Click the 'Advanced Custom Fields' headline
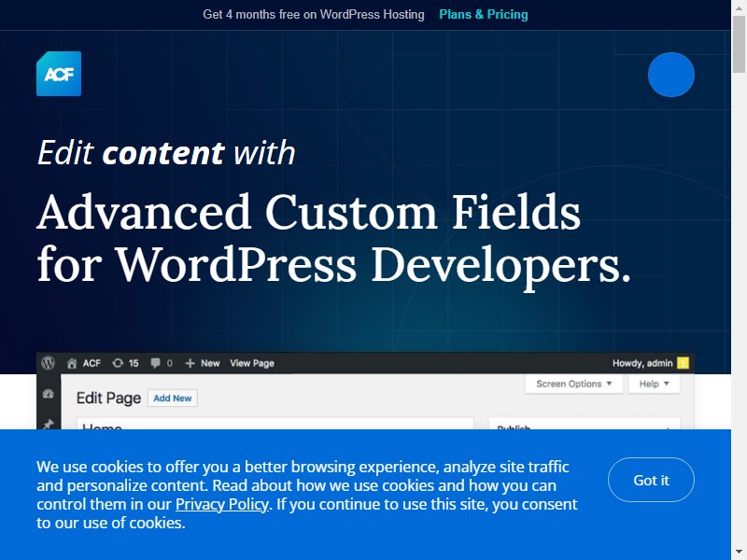Viewport: 747px width, 560px height. pos(309,212)
